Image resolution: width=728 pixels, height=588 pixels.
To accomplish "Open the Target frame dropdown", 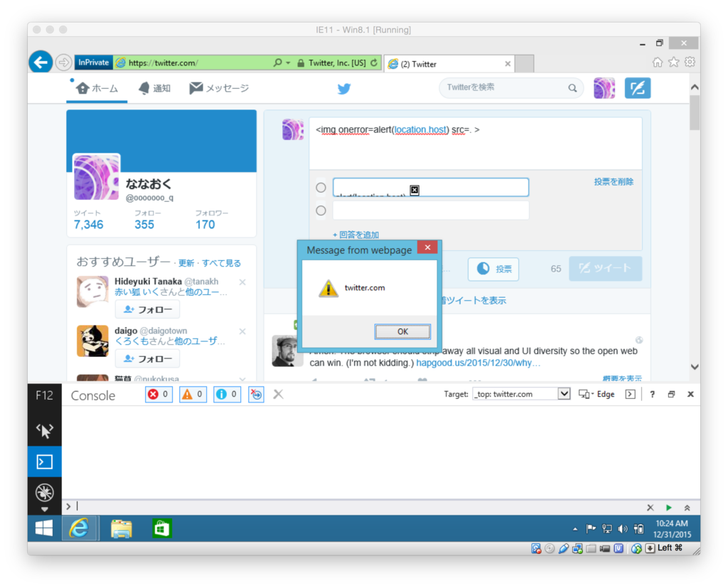I will pyautogui.click(x=564, y=394).
